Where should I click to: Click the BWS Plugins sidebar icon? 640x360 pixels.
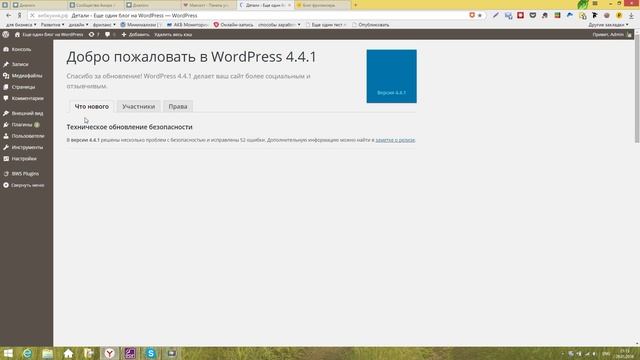6,173
